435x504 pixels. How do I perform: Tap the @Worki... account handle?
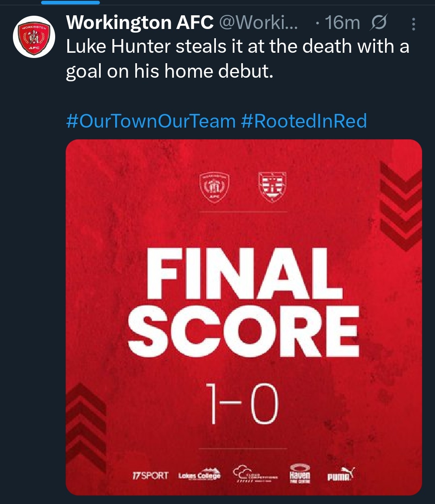point(258,23)
